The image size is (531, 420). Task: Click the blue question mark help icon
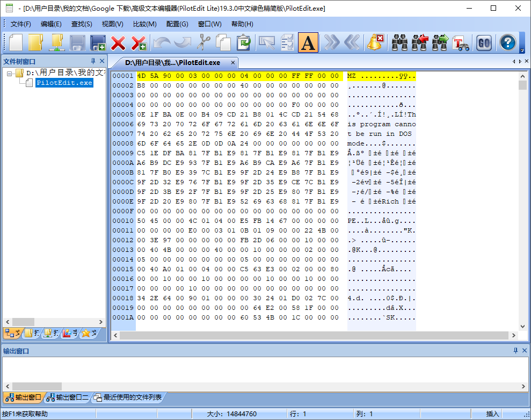[x=507, y=42]
